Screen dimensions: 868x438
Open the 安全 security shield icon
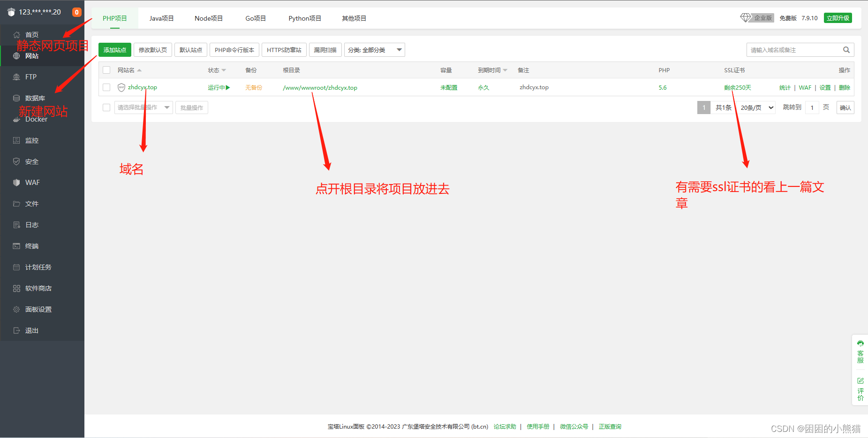(16, 161)
